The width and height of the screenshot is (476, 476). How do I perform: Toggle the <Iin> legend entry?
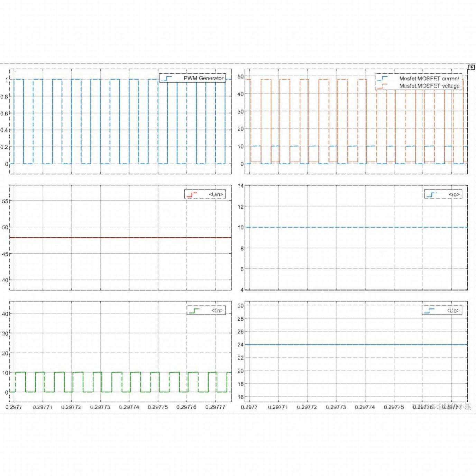click(x=206, y=311)
